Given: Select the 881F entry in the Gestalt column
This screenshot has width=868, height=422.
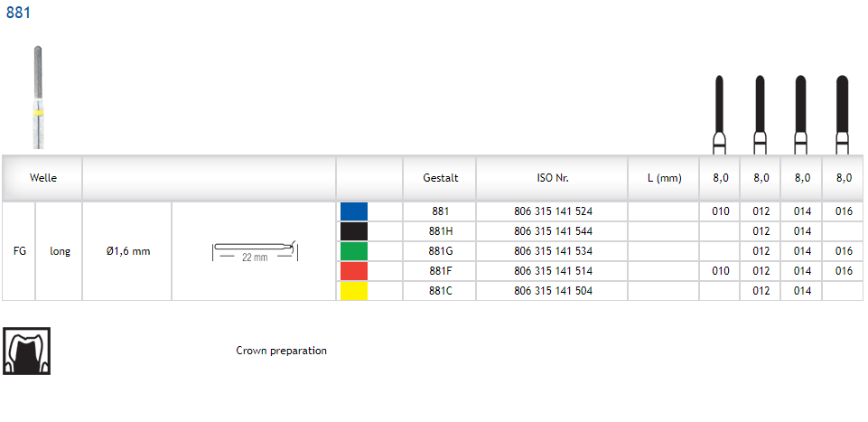Looking at the screenshot, I should coord(440,271).
